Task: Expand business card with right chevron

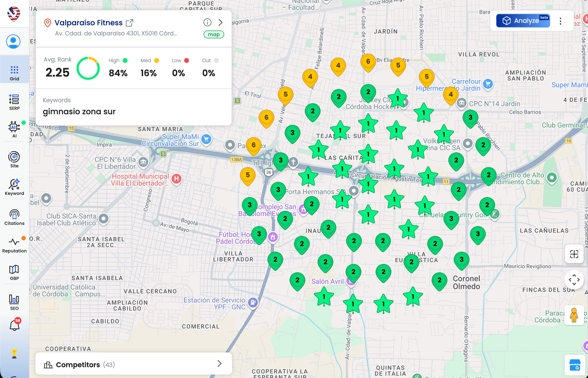Action: tap(220, 23)
